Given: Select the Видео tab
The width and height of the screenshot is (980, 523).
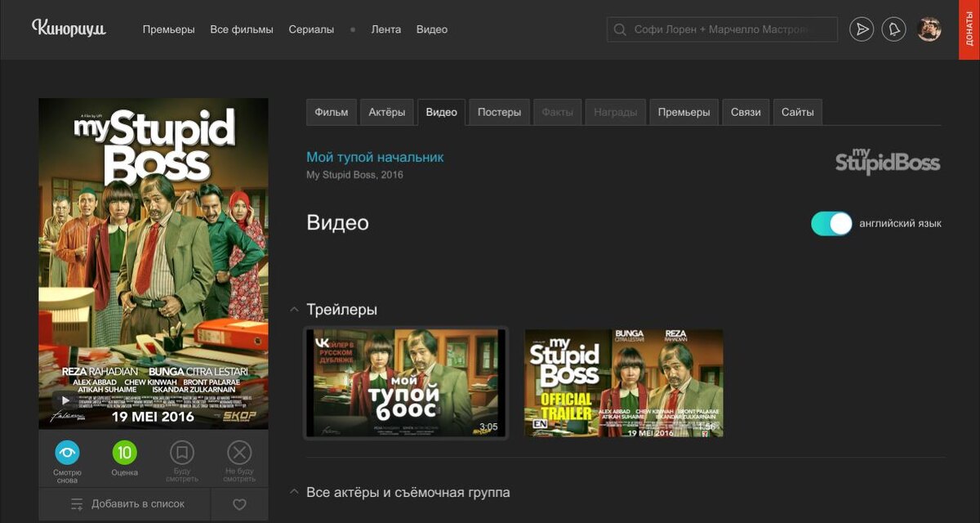Looking at the screenshot, I should (x=441, y=112).
